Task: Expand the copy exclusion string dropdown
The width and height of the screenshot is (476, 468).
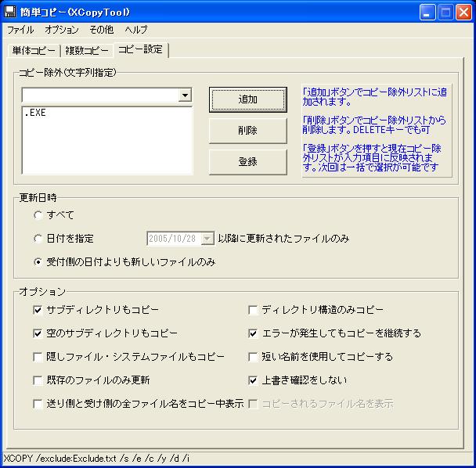Action: (x=185, y=95)
